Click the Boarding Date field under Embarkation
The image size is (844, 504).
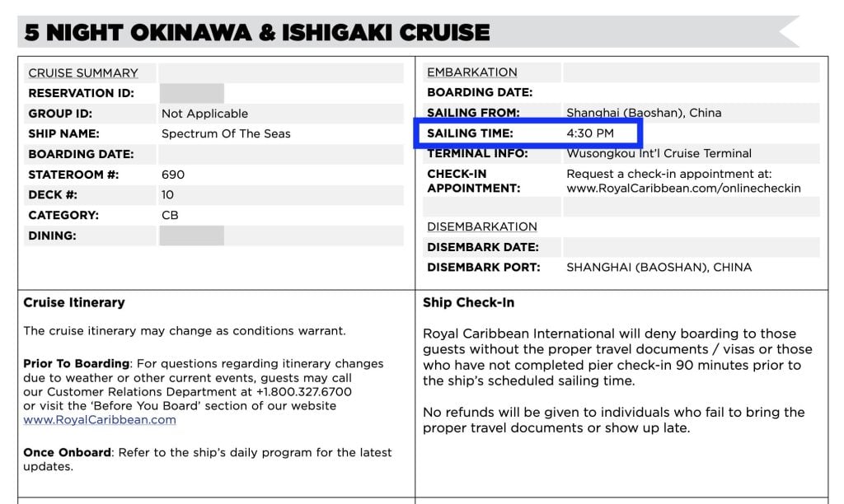coord(691,93)
